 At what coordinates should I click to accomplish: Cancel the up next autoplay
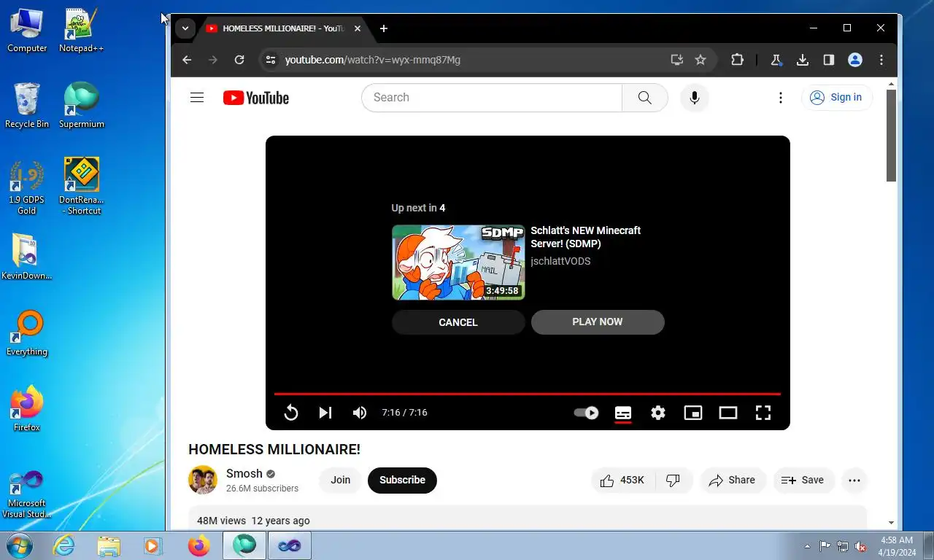(458, 322)
